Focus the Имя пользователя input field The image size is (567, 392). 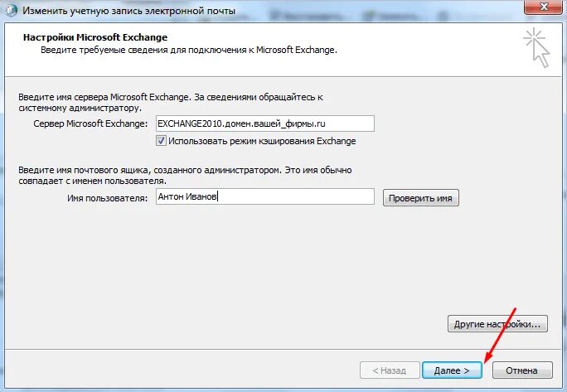265,196
